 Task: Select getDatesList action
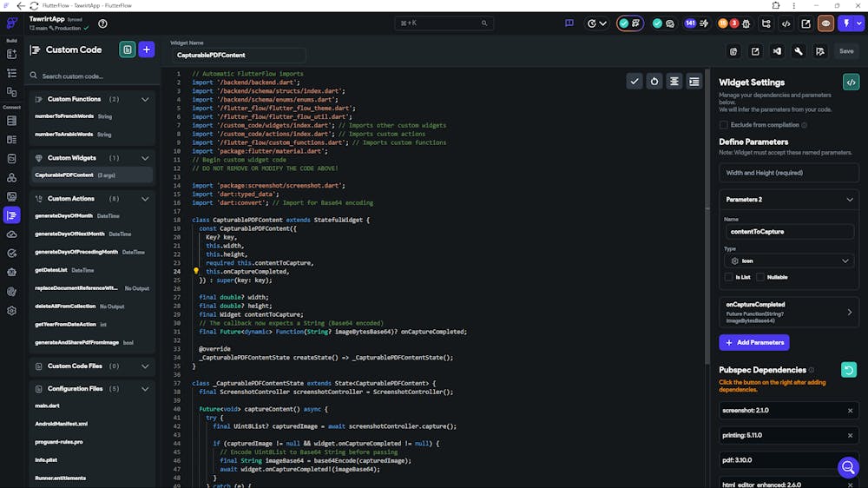tap(51, 270)
